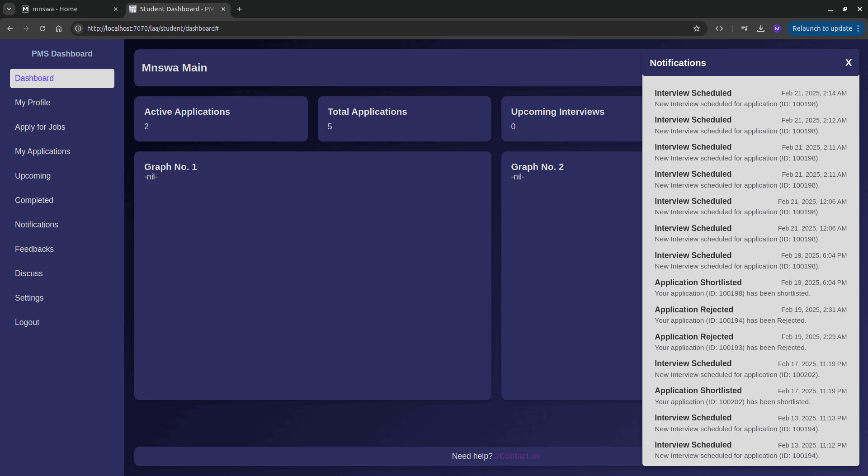
Task: Select Apply for Jobs in sidebar
Action: tap(40, 127)
